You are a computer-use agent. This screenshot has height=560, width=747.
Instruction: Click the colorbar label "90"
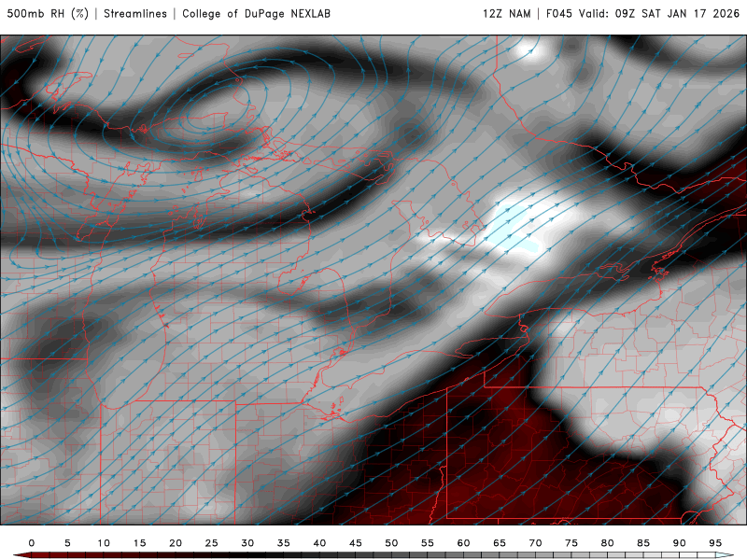click(680, 543)
